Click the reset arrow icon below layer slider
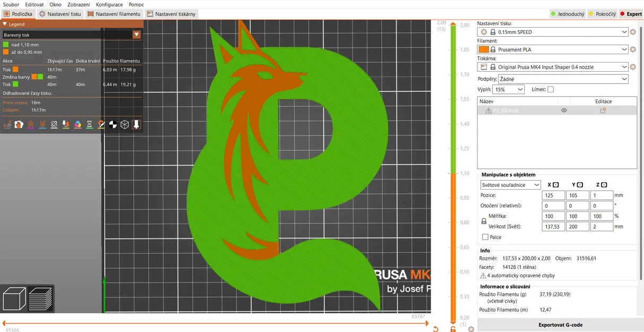This screenshot has height=332, width=644. [436, 329]
